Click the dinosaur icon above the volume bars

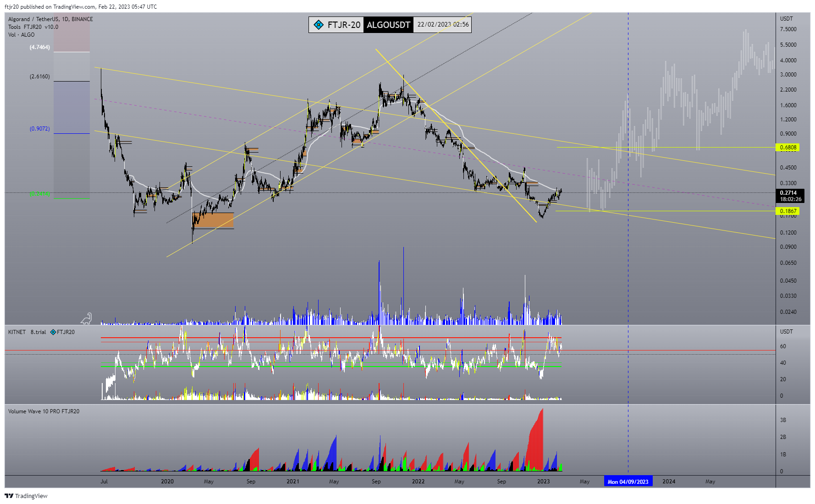click(x=87, y=318)
